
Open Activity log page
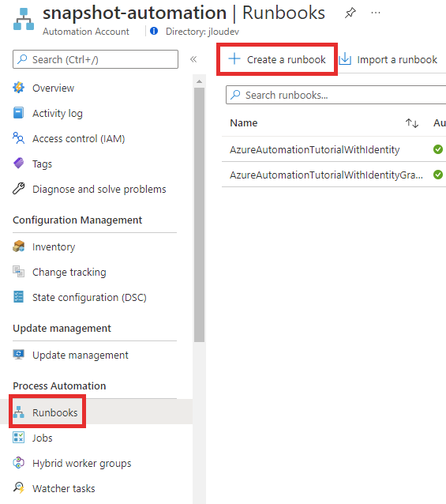(x=58, y=114)
